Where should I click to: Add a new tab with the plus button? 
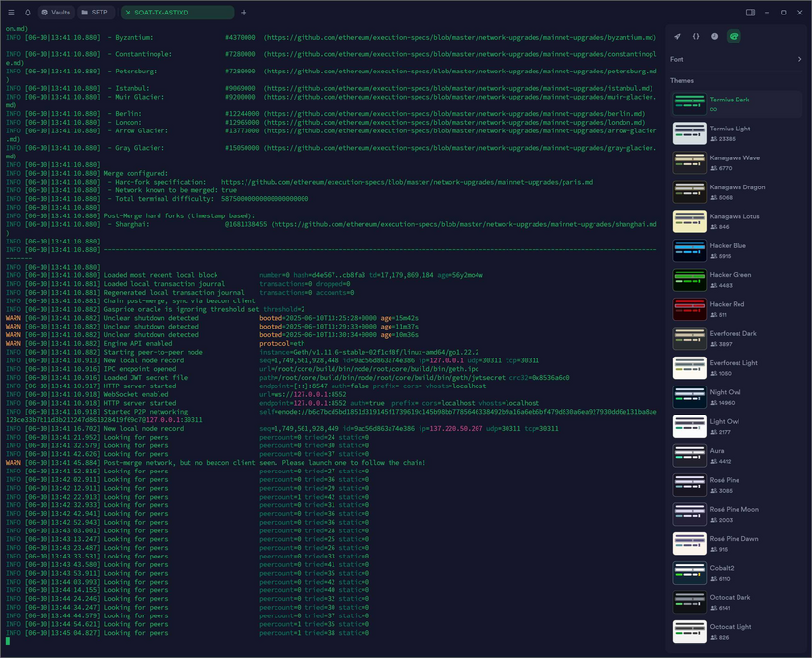click(x=244, y=13)
